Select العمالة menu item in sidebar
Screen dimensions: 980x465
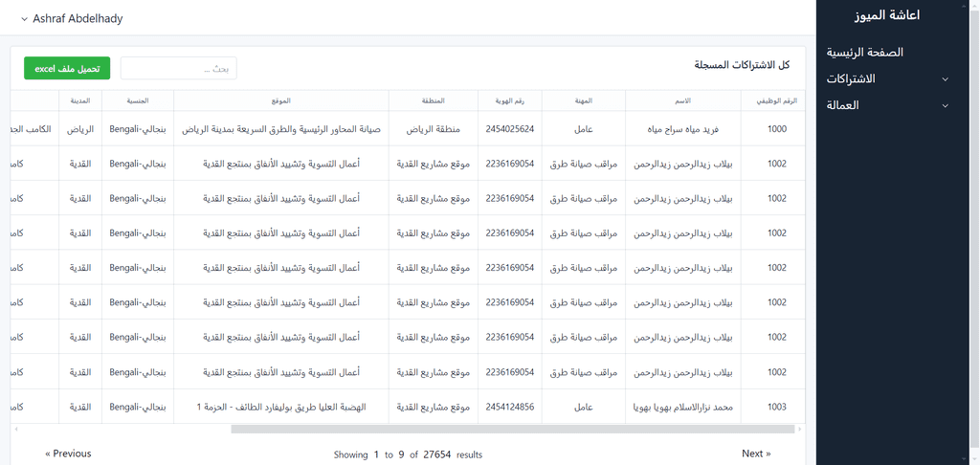(x=842, y=105)
